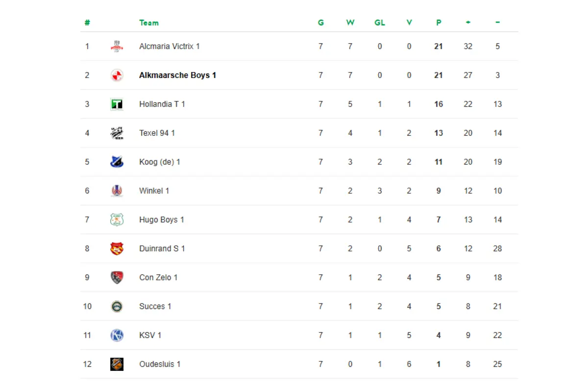Click the Hugo Boys club logo

(117, 220)
